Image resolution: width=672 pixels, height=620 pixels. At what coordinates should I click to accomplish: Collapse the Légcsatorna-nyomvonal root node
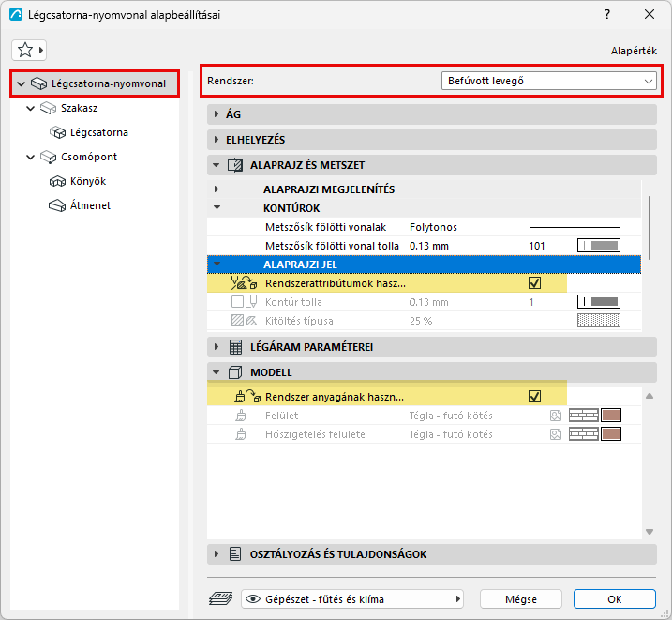pyautogui.click(x=21, y=83)
